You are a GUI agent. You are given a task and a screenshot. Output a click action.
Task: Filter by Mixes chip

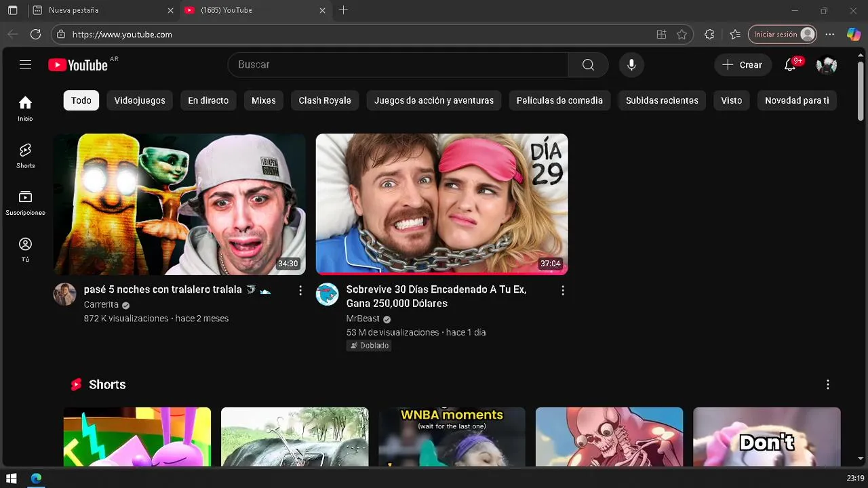264,100
